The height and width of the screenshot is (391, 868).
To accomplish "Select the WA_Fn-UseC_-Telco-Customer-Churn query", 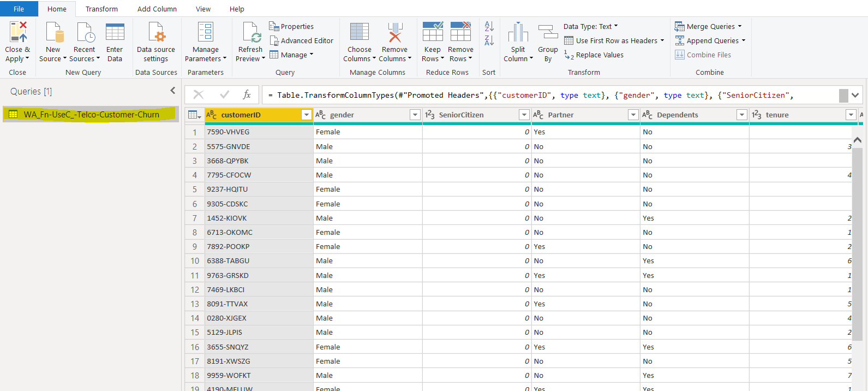I will click(x=91, y=115).
